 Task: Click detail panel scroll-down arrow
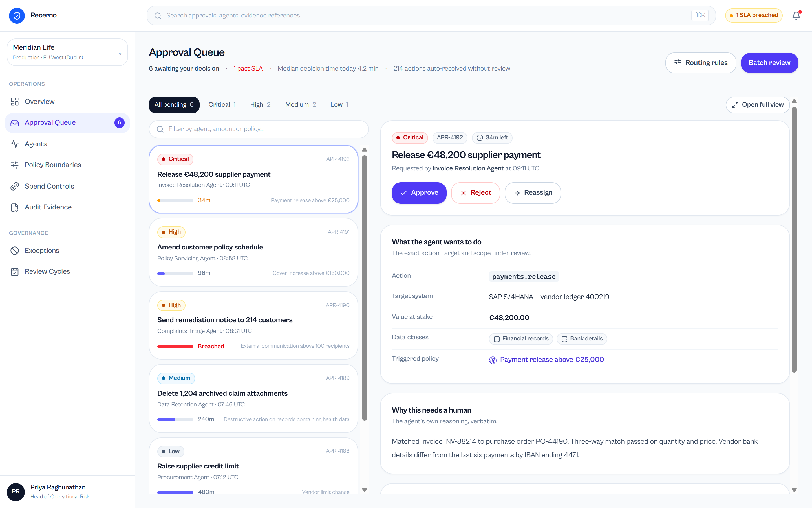pos(794,490)
